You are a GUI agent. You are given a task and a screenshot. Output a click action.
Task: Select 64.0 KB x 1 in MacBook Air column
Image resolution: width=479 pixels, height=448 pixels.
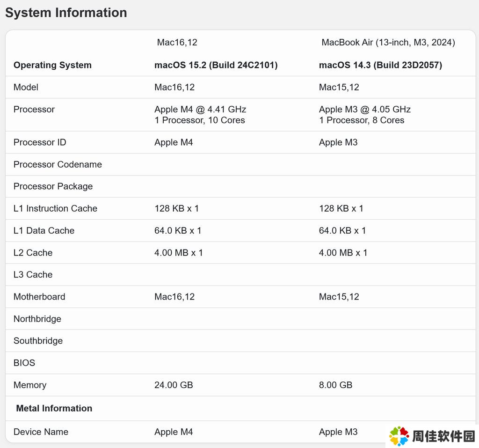342,231
